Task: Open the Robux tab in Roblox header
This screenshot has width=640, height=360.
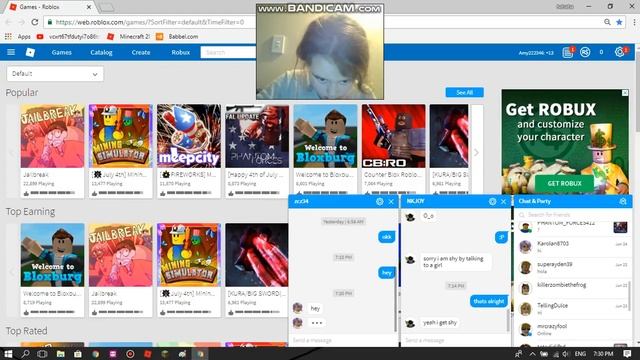Action: [181, 52]
